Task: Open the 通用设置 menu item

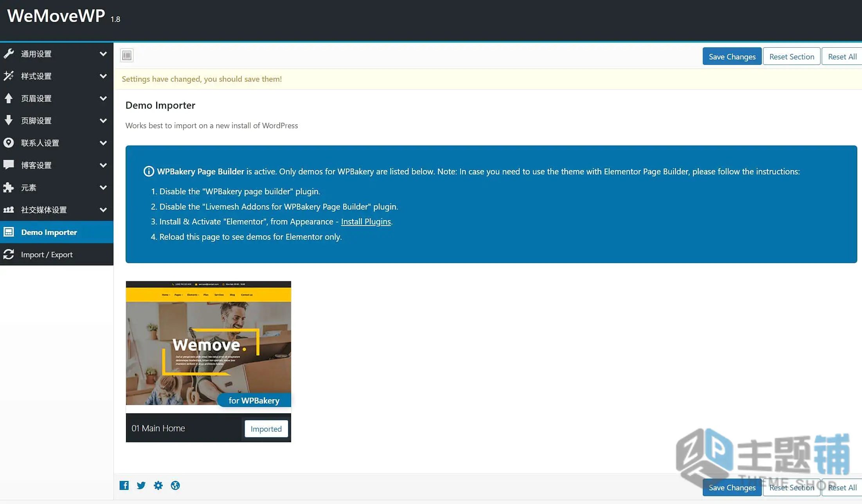Action: coord(57,54)
